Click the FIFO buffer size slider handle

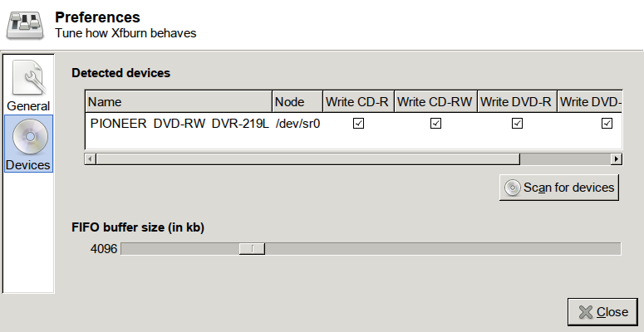(x=252, y=248)
